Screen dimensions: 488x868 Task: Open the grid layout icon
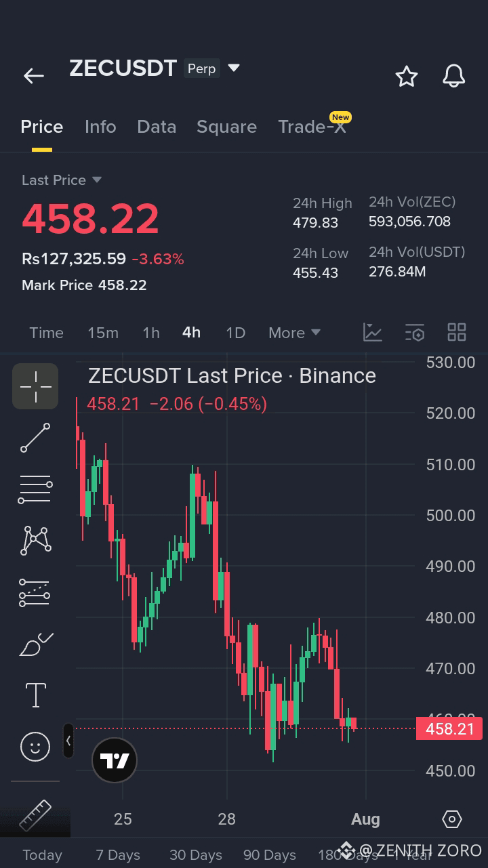coord(457,332)
